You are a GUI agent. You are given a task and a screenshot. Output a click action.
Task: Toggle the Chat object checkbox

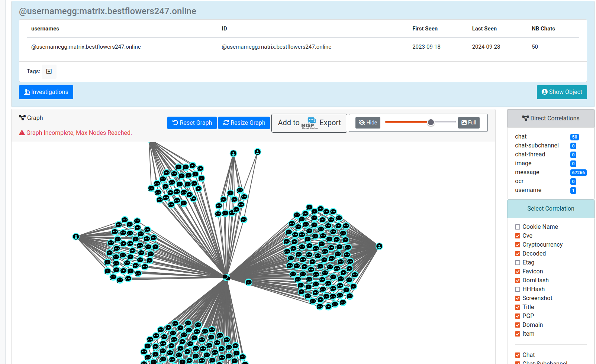(518, 355)
